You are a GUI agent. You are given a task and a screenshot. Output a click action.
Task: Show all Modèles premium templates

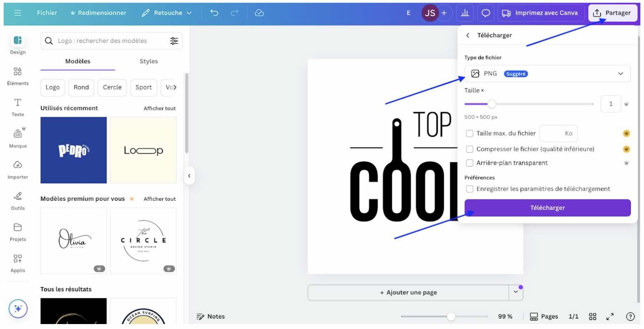(160, 199)
